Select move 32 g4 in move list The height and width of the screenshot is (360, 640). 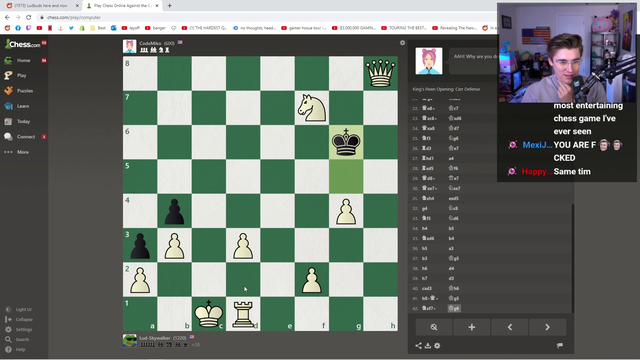point(424,208)
